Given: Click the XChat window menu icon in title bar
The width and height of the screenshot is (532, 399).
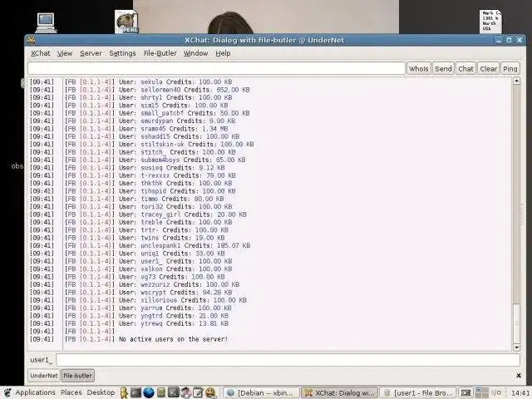Looking at the screenshot, I should pos(32,41).
